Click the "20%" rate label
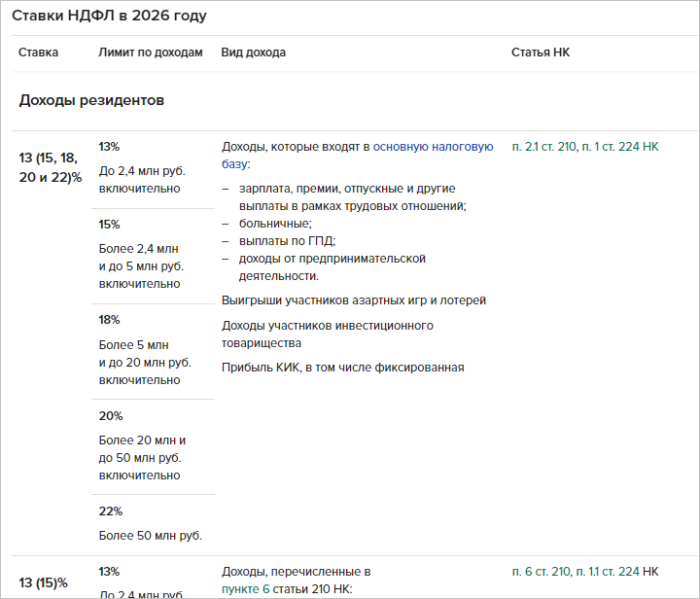Image resolution: width=700 pixels, height=599 pixels. [x=110, y=415]
